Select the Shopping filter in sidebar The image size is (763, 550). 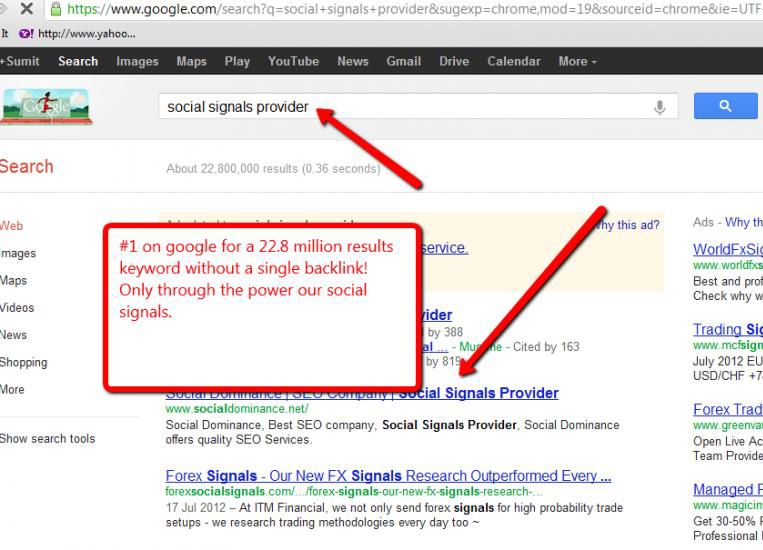click(x=24, y=363)
